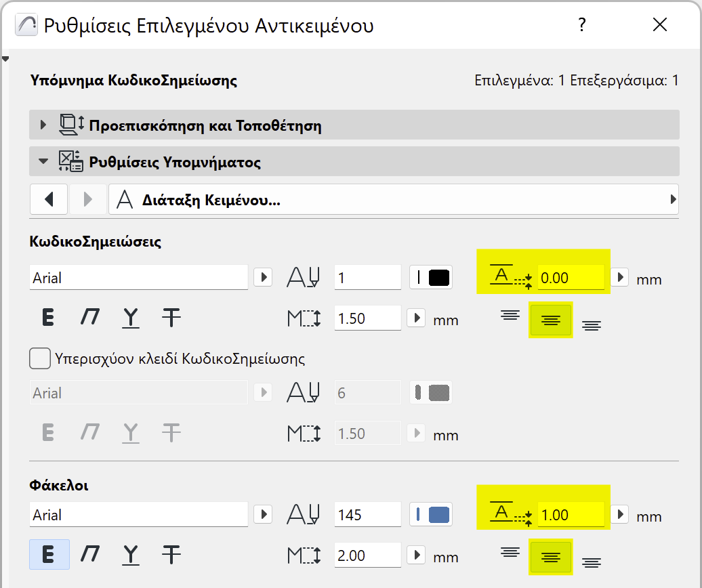Toggle underline style for Φάκελοι text
This screenshot has height=588, width=702.
(130, 555)
